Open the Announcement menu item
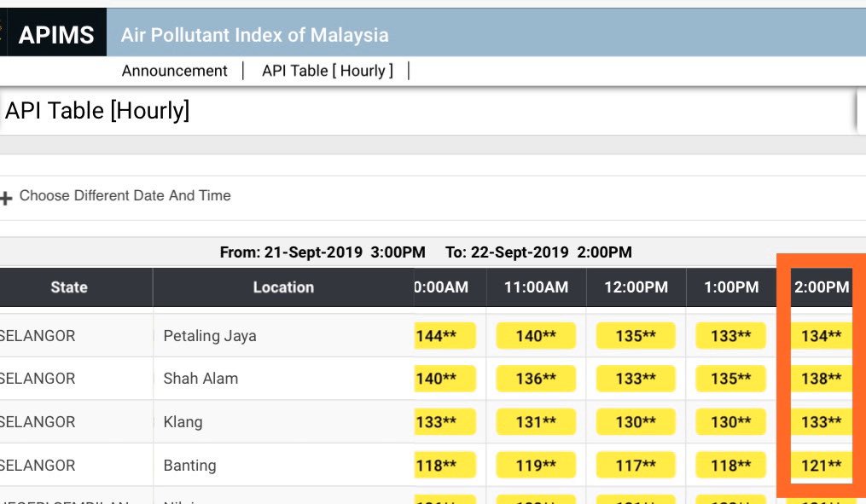Image resolution: width=866 pixels, height=504 pixels. click(175, 72)
